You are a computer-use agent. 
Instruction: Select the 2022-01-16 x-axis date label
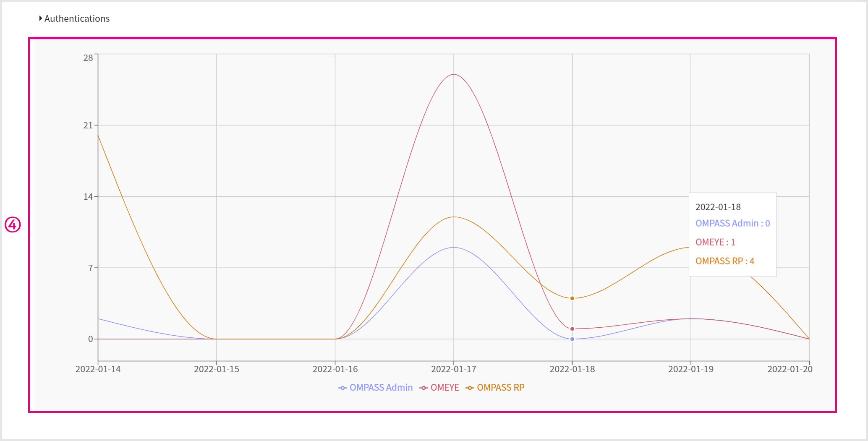335,369
